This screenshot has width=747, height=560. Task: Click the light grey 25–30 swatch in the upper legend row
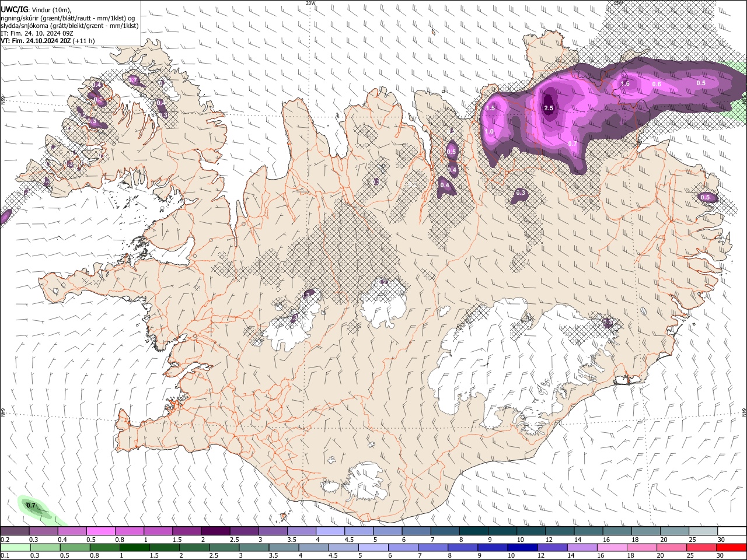704,531
